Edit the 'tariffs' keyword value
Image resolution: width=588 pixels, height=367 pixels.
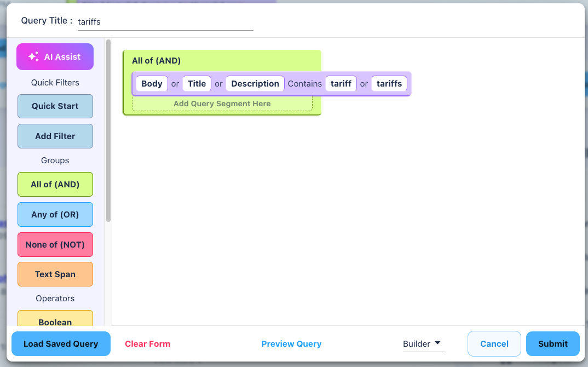click(x=389, y=84)
